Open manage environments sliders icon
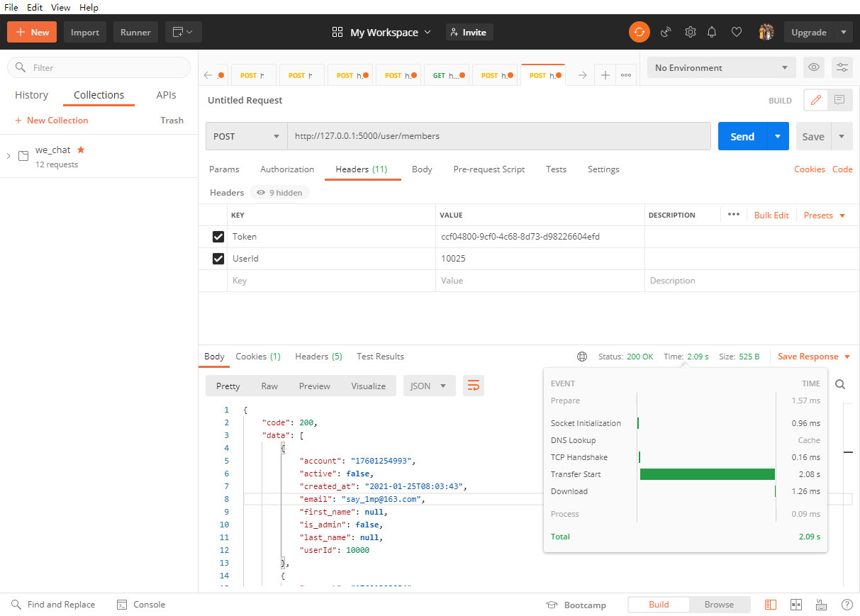 click(842, 67)
